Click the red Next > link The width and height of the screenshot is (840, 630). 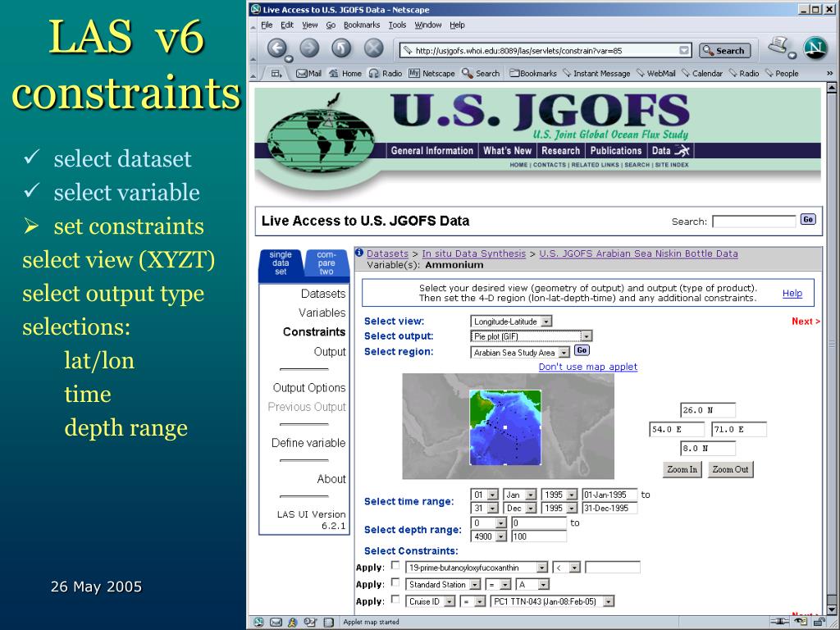pos(806,322)
